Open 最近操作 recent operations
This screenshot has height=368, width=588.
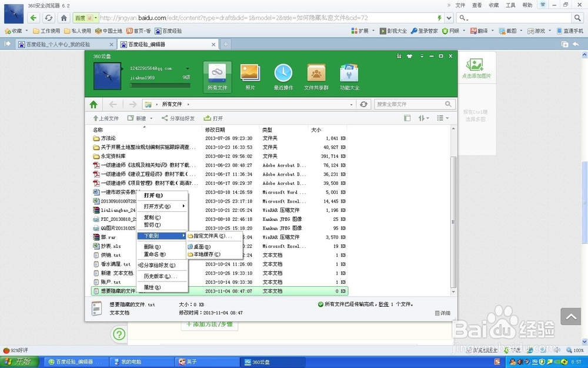coord(283,77)
